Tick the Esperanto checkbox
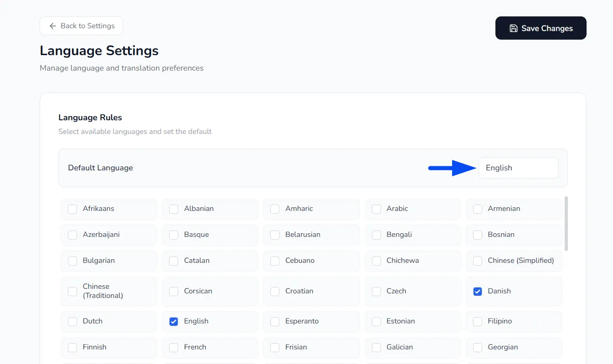 [x=275, y=321]
